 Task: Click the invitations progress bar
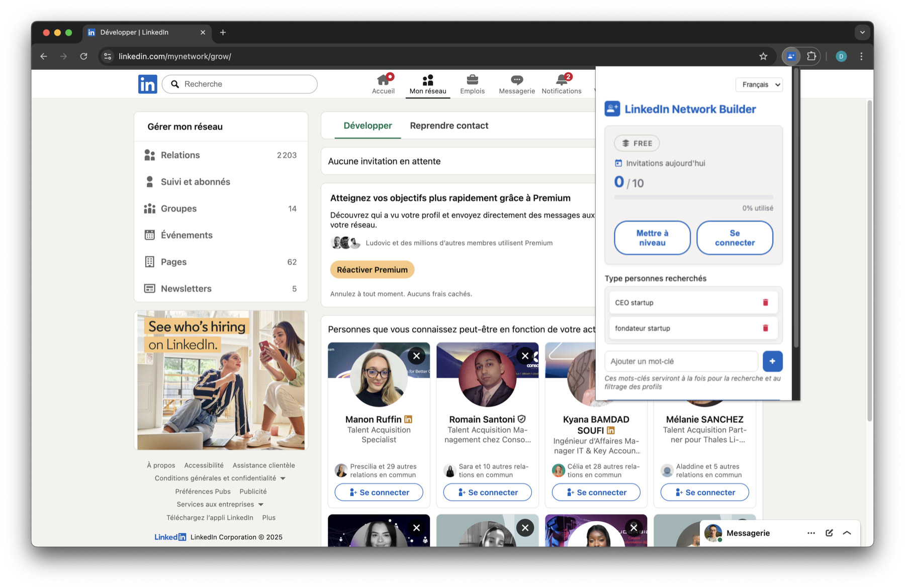point(693,198)
